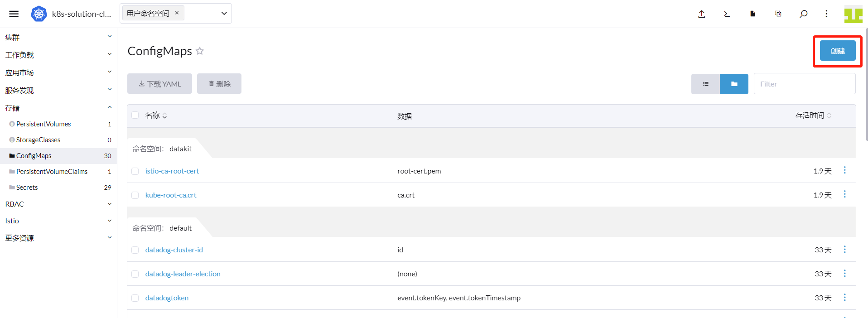Open row actions for datadog-cluster-id
The width and height of the screenshot is (868, 318).
coord(844,249)
